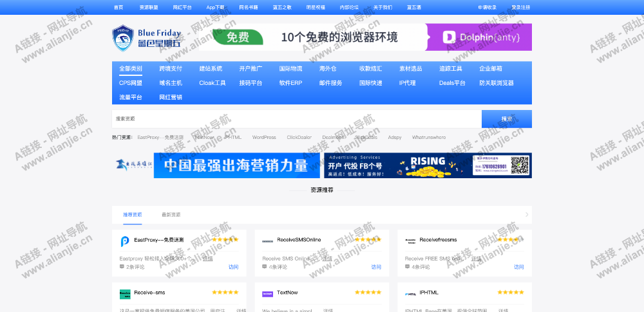The height and width of the screenshot is (312, 644).
Task: Select the 防关联浏览器 category
Action: pyautogui.click(x=497, y=83)
